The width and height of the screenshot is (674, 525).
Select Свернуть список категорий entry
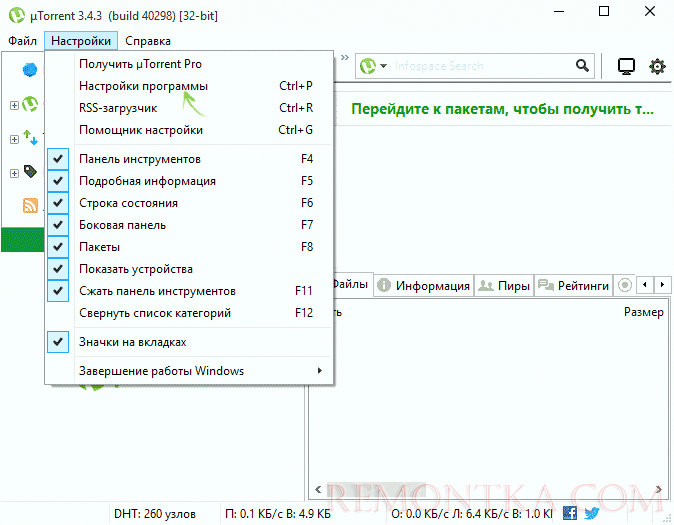[x=189, y=313]
